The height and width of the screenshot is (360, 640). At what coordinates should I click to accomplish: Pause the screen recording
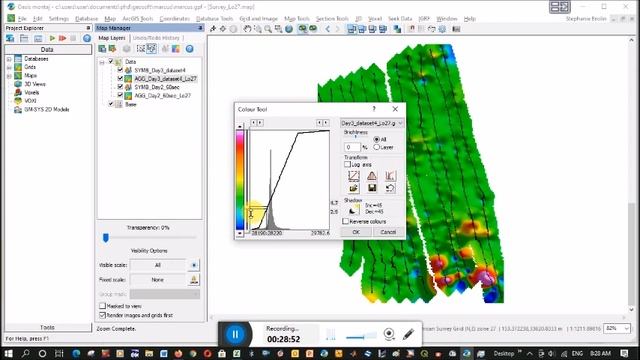[235, 334]
